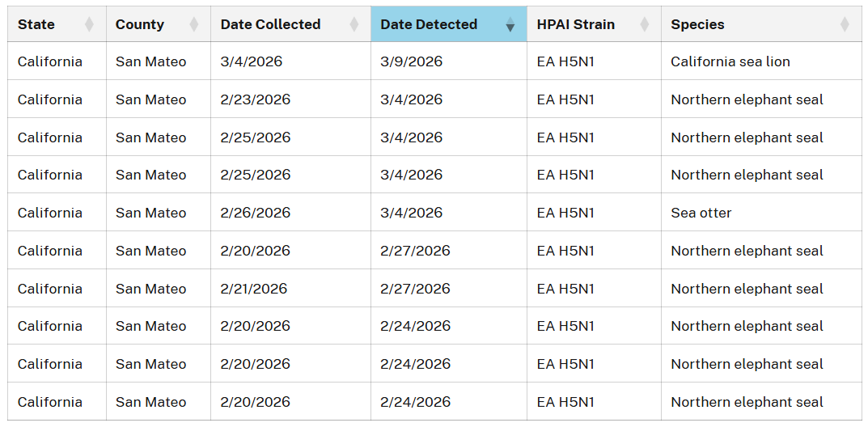The width and height of the screenshot is (868, 427).
Task: Click the 2/21/2026 collected date cell
Action: point(290,288)
